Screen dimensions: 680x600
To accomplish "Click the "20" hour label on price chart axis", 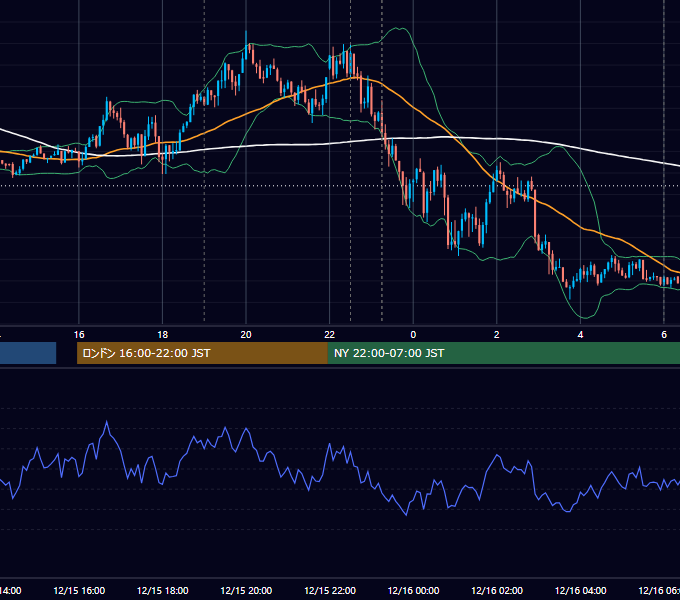I will click(x=246, y=335).
